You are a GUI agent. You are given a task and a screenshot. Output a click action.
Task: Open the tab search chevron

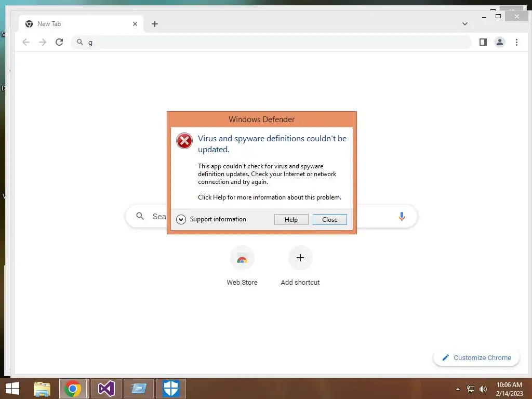coord(465,24)
